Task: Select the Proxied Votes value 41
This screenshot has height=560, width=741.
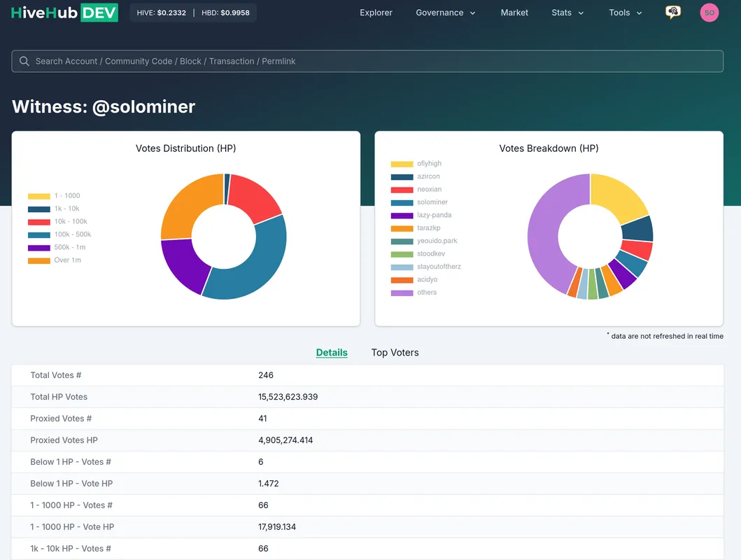Action: (x=262, y=419)
